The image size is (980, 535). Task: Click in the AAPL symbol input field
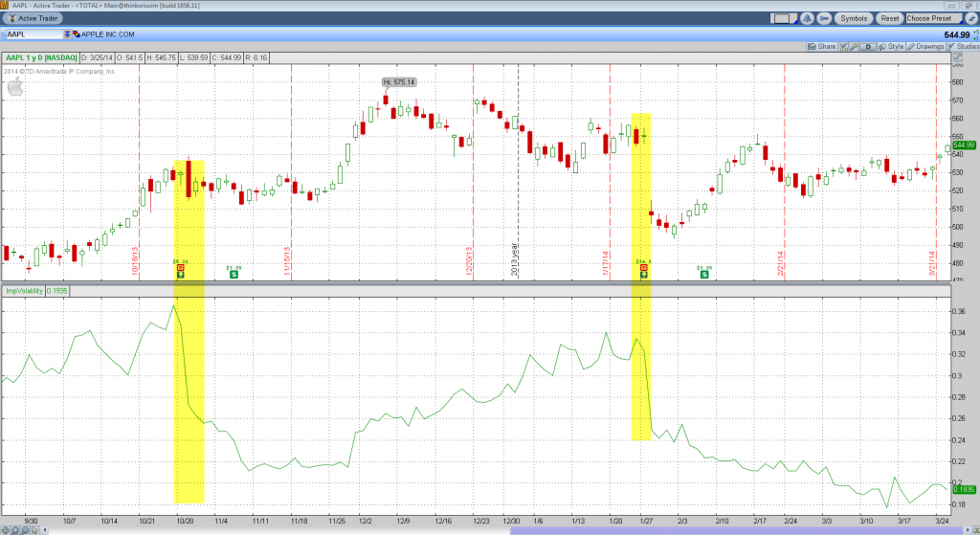[x=33, y=34]
